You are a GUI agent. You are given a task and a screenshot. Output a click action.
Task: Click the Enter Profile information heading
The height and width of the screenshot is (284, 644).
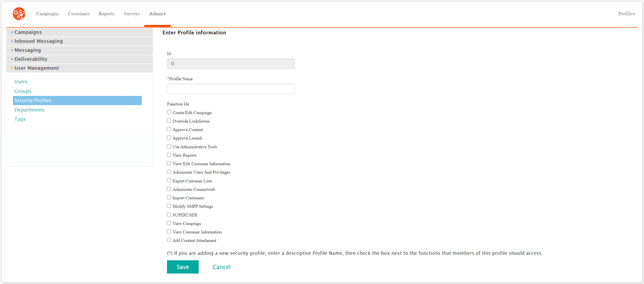(194, 33)
